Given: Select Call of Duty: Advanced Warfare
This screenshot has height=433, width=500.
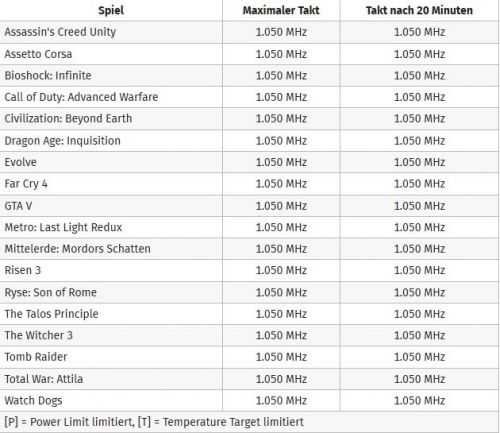Looking at the screenshot, I should coord(81,97).
